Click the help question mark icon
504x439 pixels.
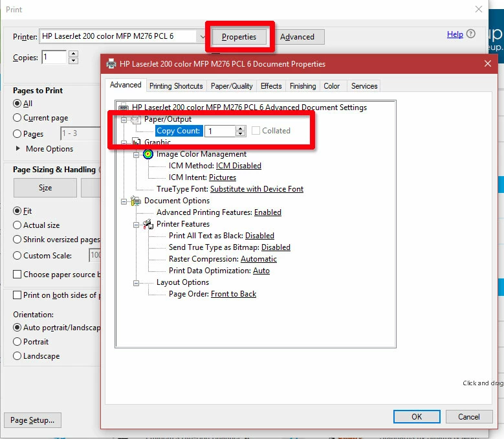point(470,34)
